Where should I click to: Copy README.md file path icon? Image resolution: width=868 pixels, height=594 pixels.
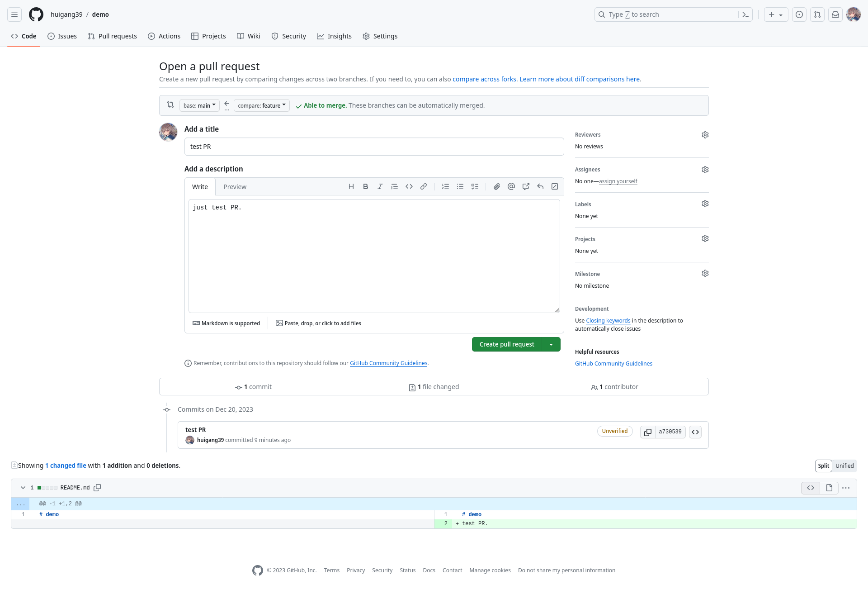(x=97, y=488)
